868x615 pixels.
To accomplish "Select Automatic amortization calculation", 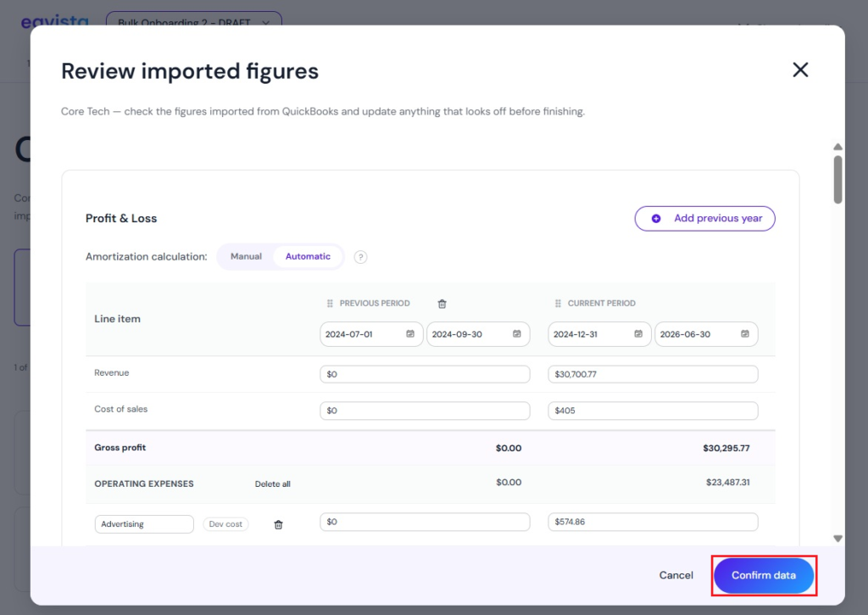I will (x=308, y=256).
